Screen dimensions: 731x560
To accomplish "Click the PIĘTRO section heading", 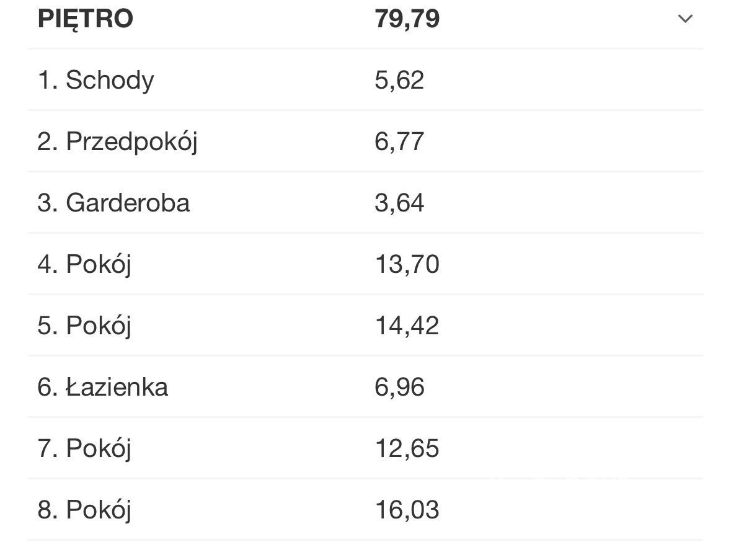I will (x=86, y=19).
